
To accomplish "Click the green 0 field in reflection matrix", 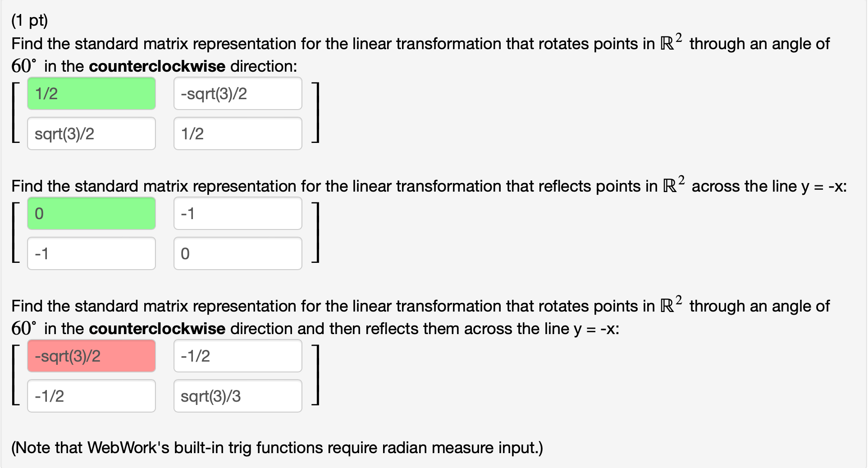I will pos(91,213).
